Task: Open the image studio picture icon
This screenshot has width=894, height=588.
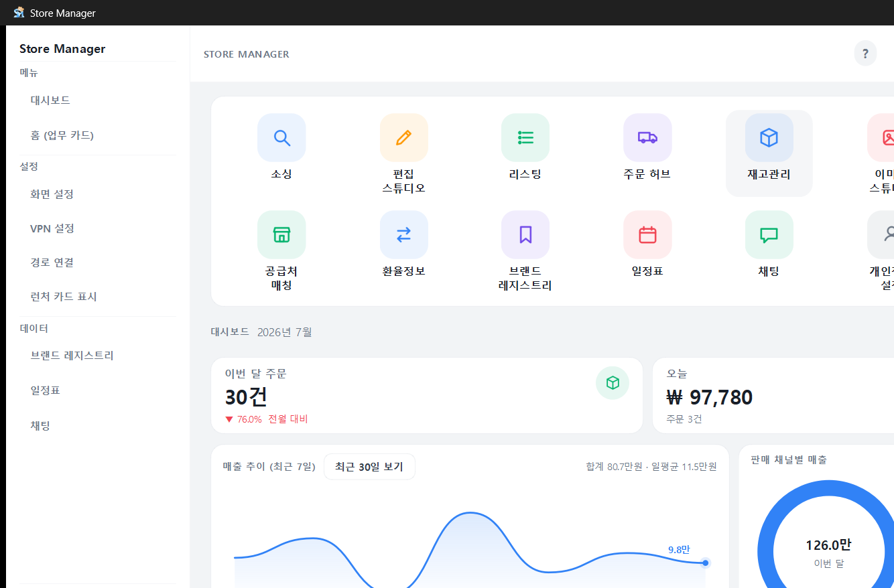Action: pyautogui.click(x=882, y=138)
